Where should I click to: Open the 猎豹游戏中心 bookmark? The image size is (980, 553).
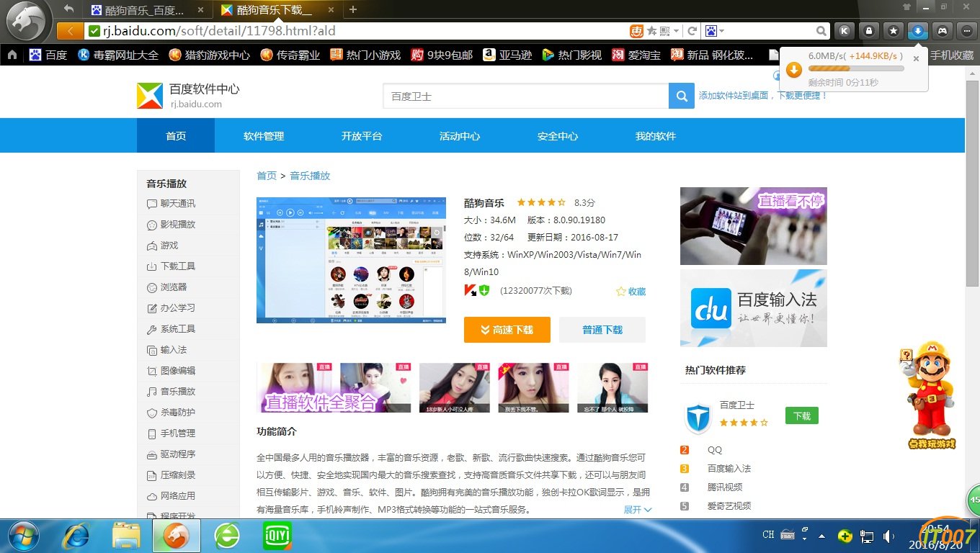tap(210, 55)
